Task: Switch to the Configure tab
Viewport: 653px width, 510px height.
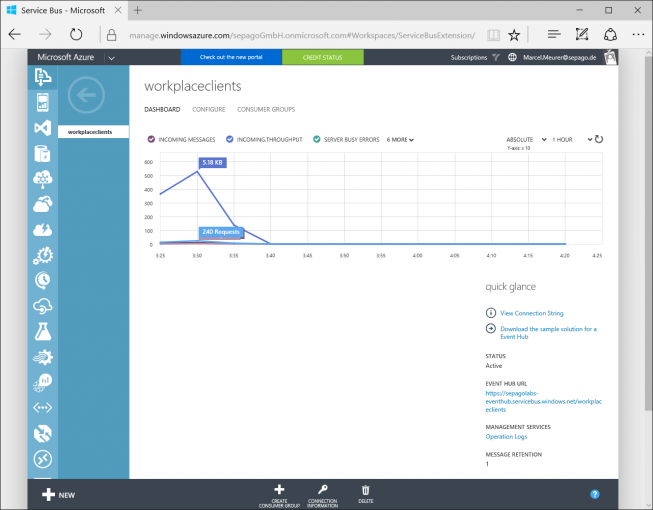Action: (209, 109)
